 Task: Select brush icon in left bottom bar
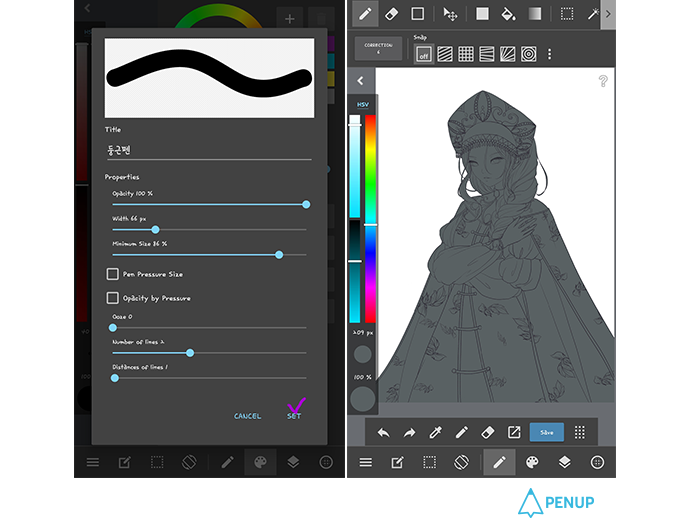228,462
